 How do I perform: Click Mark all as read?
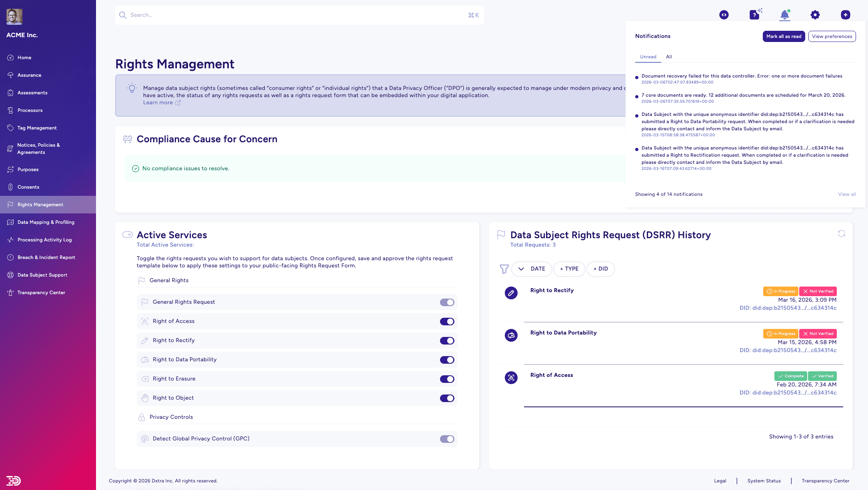click(784, 36)
